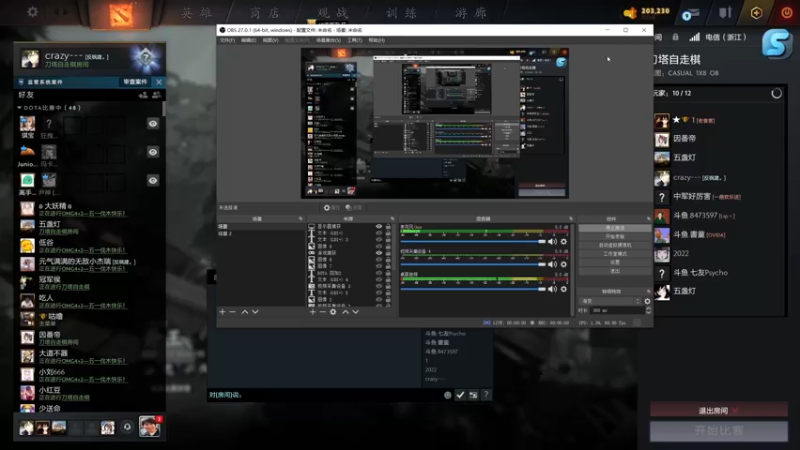Mute 桌面音频 with speaker icon
Image resolution: width=800 pixels, height=450 pixels.
point(553,289)
